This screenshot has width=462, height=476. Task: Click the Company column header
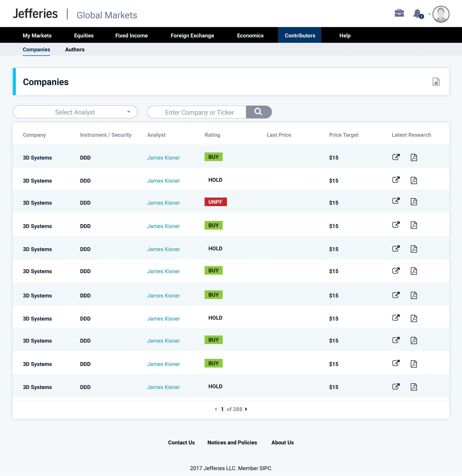tap(34, 135)
